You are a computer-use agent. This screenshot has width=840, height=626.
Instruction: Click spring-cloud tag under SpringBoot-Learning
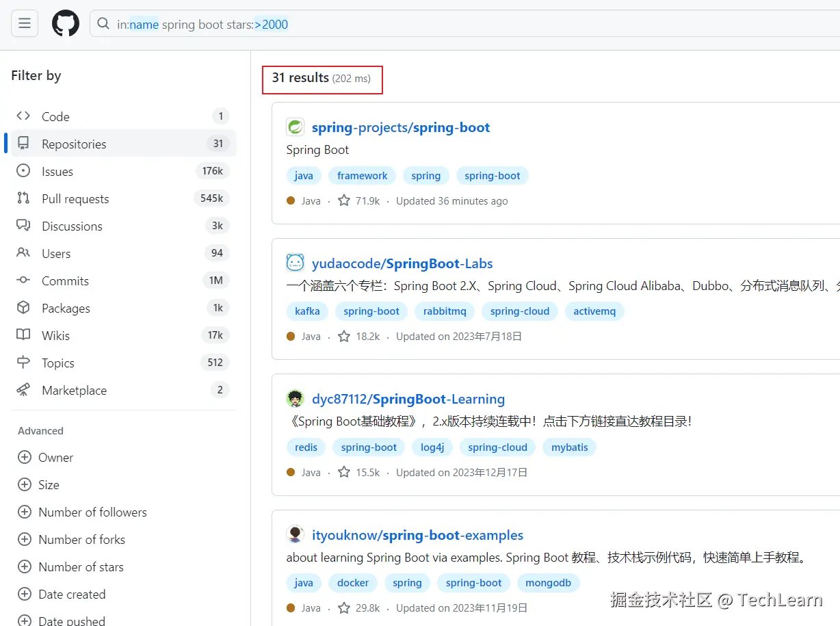click(498, 447)
